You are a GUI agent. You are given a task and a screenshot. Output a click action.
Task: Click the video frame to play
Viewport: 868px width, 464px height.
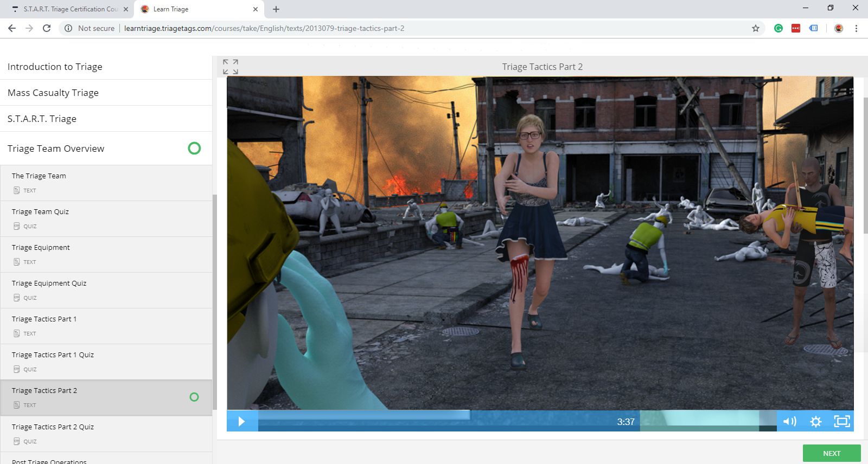pos(540,243)
